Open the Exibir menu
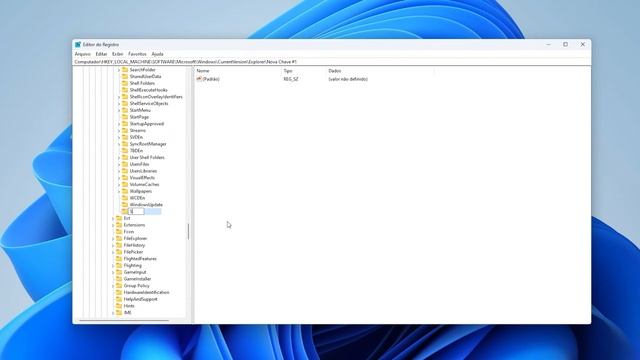The image size is (640, 360). click(x=118, y=54)
